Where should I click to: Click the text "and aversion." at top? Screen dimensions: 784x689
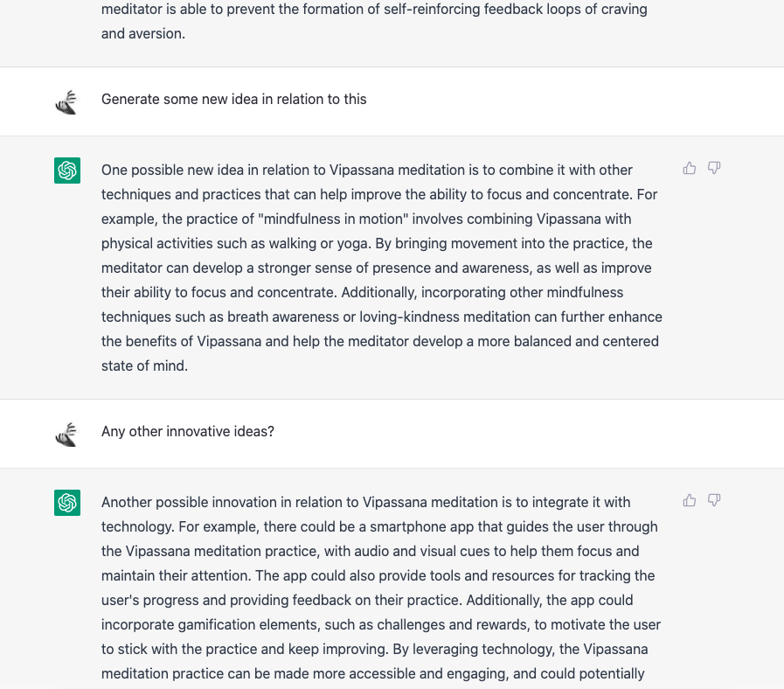pyautogui.click(x=143, y=33)
